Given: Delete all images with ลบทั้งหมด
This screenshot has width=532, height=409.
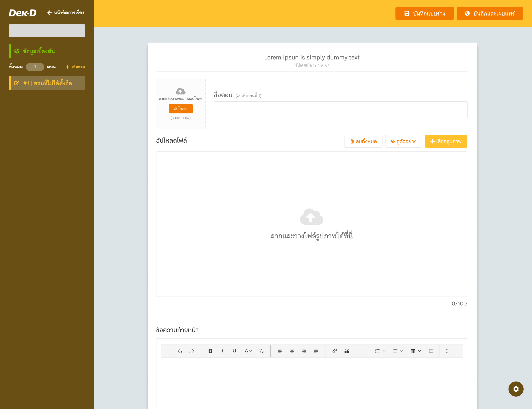Looking at the screenshot, I should tap(364, 141).
